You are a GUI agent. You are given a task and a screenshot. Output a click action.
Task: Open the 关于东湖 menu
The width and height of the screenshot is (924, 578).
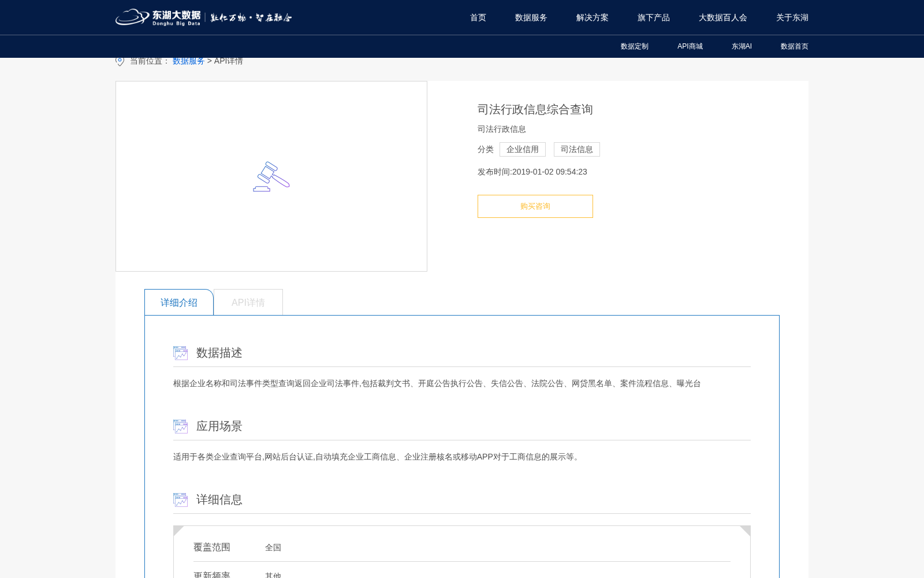point(792,17)
